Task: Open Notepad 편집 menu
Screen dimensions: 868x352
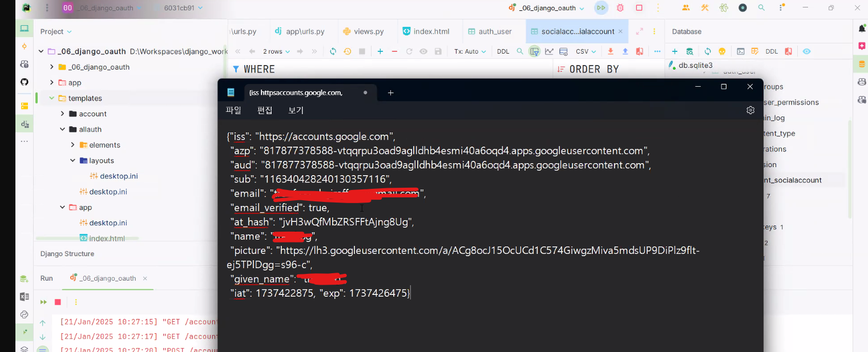Action: pos(265,110)
